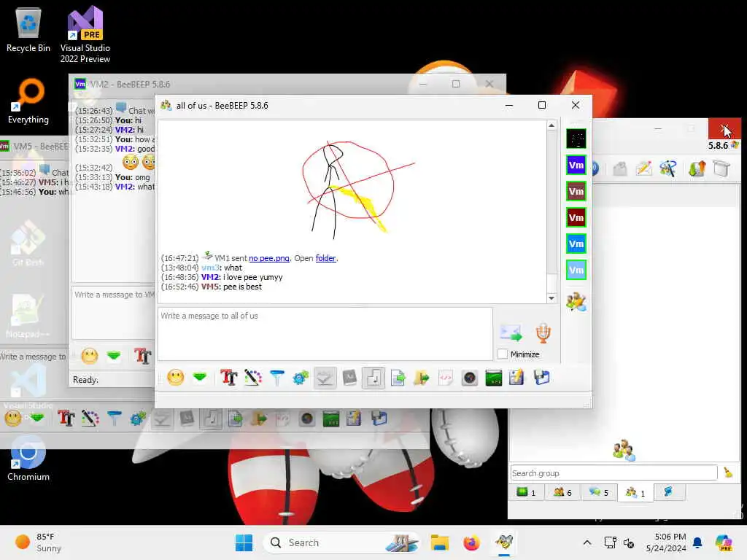Open Firefox from the taskbar
The width and height of the screenshot is (747, 560).
[471, 542]
